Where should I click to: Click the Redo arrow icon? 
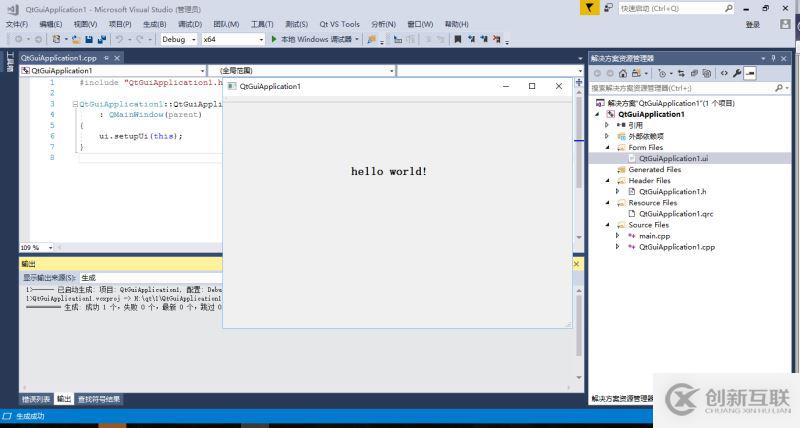point(139,39)
